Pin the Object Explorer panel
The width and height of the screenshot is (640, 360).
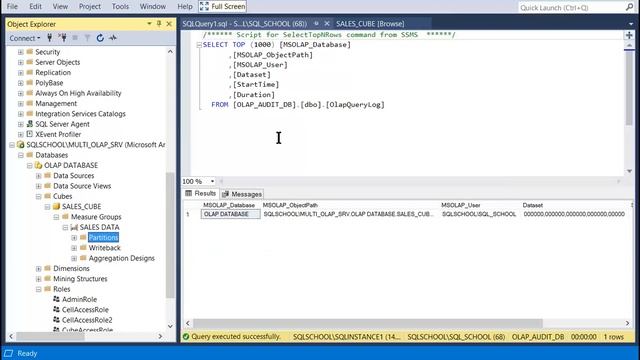(x=159, y=24)
